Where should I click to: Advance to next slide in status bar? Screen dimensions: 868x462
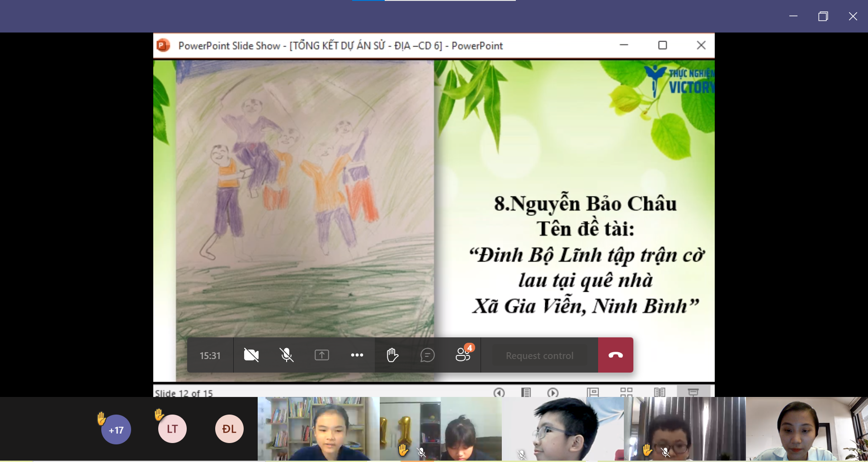click(553, 392)
